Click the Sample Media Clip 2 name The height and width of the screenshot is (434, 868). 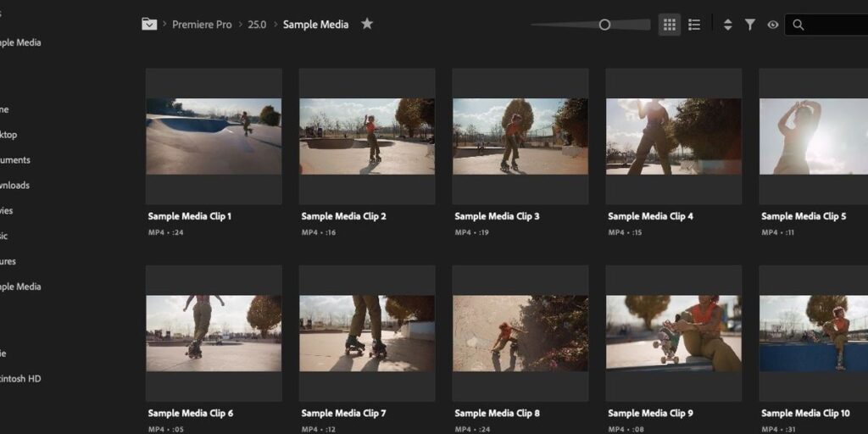pyautogui.click(x=344, y=216)
